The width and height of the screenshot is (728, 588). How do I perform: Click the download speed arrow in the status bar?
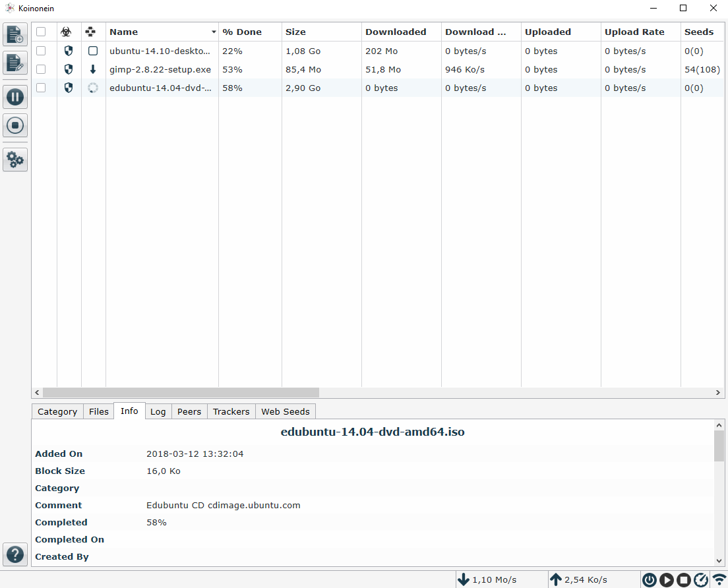tap(464, 579)
